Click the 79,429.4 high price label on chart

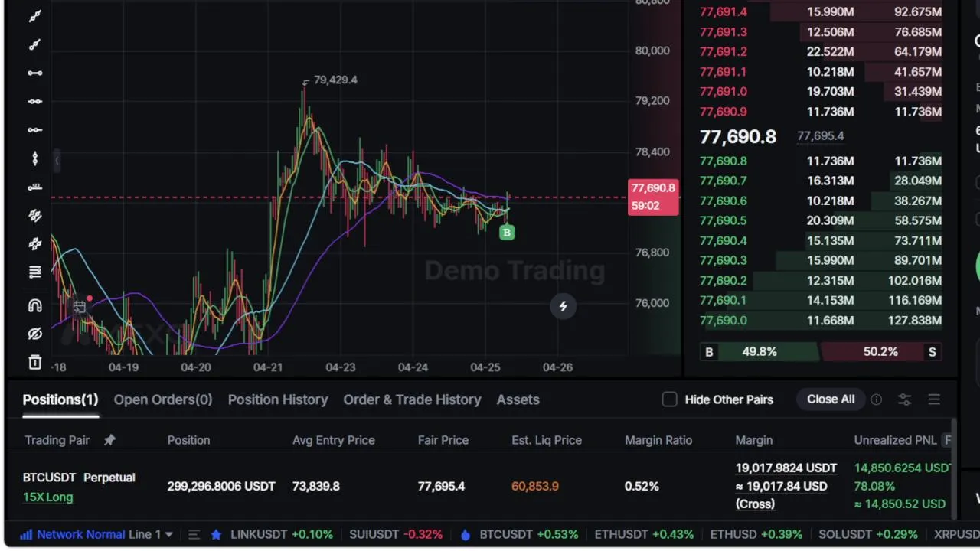pos(335,80)
